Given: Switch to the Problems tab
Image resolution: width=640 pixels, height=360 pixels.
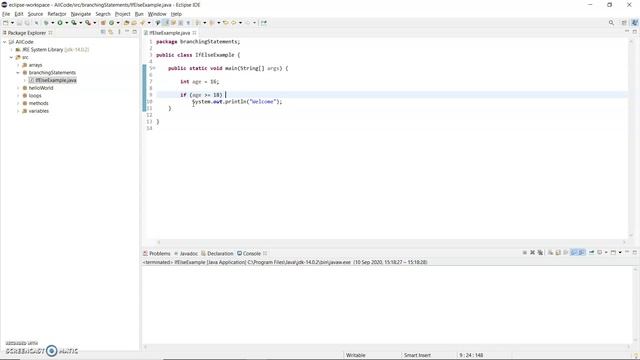Looking at the screenshot, I should pos(157,253).
